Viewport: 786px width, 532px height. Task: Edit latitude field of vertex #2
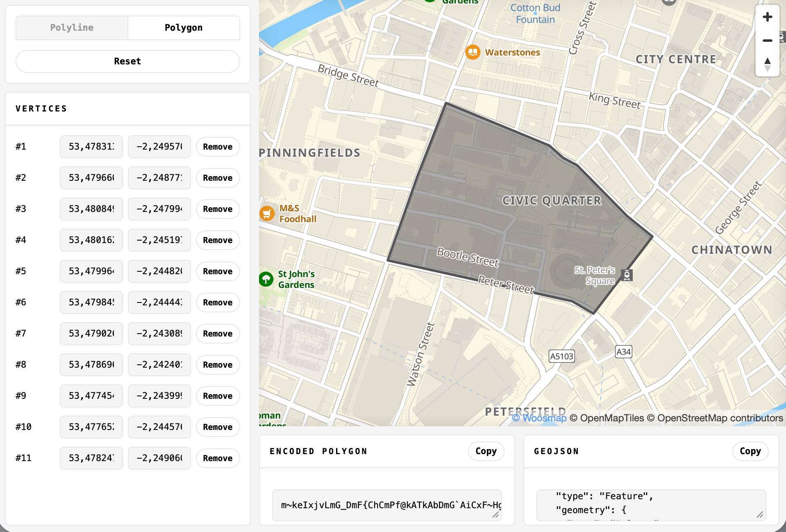coord(91,178)
